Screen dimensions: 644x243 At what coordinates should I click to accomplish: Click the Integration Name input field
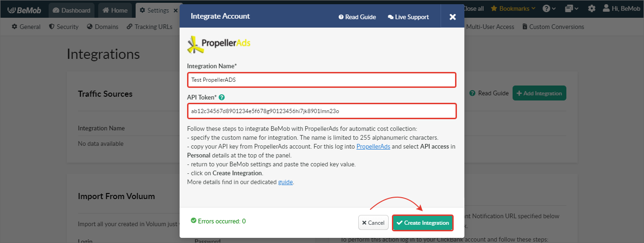click(x=321, y=80)
